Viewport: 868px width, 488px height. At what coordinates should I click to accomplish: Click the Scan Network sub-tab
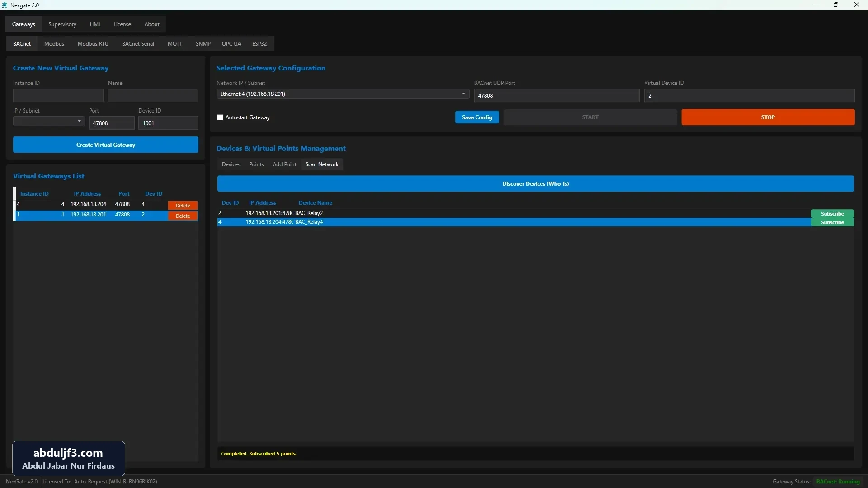pos(322,164)
